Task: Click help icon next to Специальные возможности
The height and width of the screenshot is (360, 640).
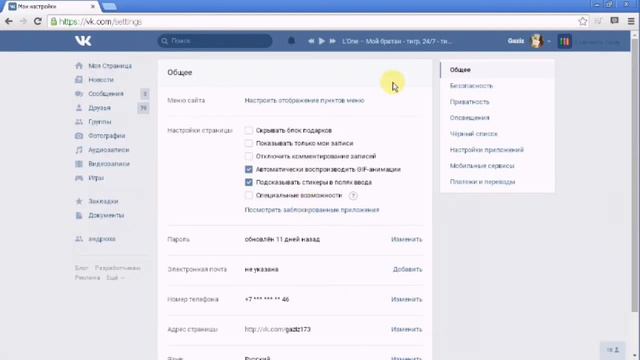Action: [x=353, y=196]
